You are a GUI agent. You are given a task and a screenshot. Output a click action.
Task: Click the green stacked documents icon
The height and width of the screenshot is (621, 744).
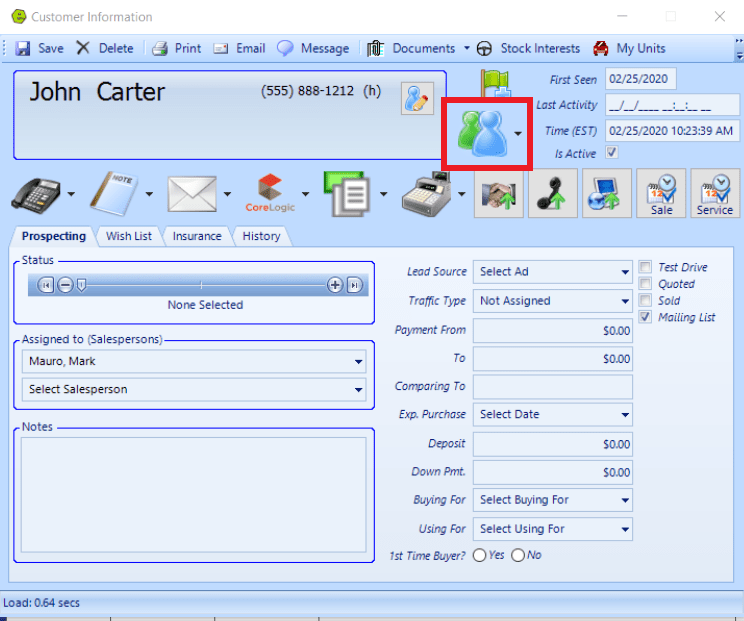[x=347, y=194]
